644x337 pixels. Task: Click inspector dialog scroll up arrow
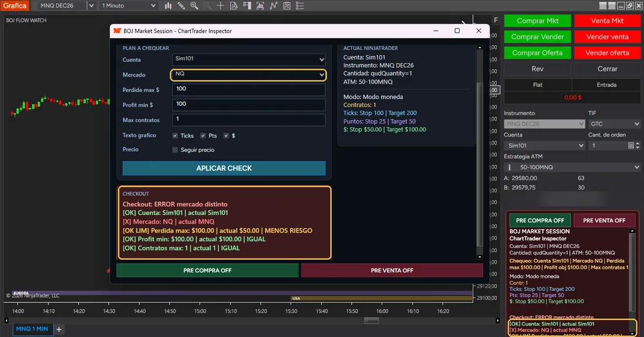pos(479,47)
